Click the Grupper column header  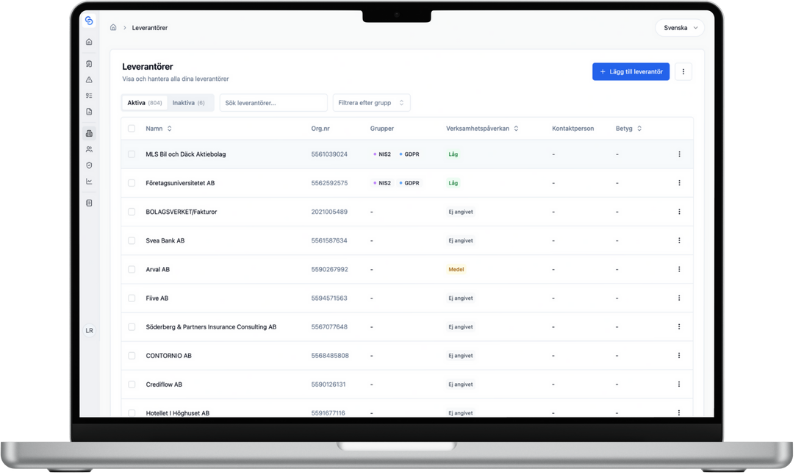(382, 129)
